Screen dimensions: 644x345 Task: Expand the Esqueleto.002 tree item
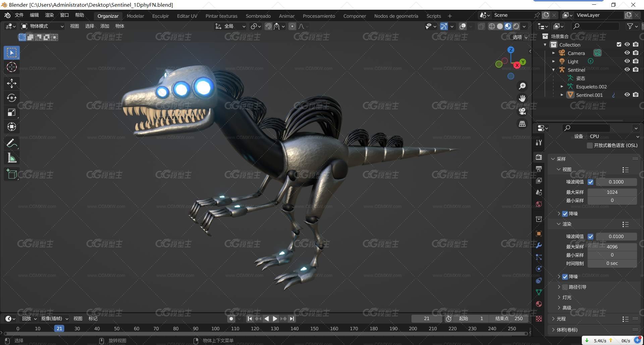point(562,86)
